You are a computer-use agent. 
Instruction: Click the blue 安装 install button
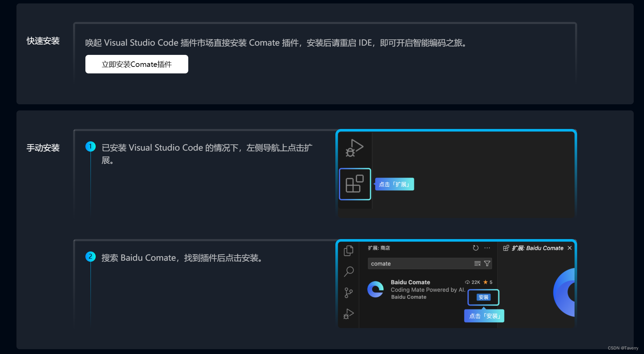pyautogui.click(x=484, y=297)
